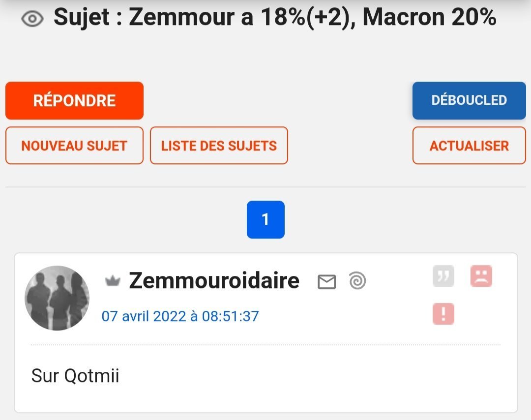531x420 pixels.
Task: Click the message text 'Sur Qotmii'
Action: tap(75, 376)
